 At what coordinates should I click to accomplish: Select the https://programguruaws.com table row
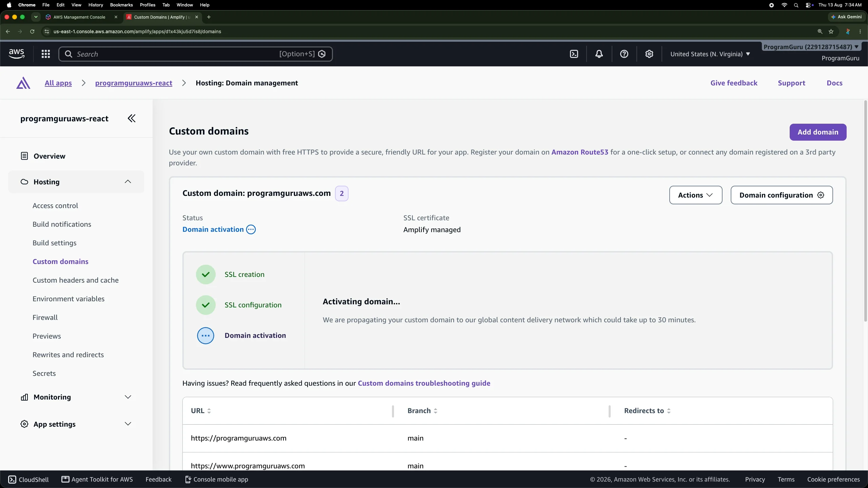click(x=508, y=438)
